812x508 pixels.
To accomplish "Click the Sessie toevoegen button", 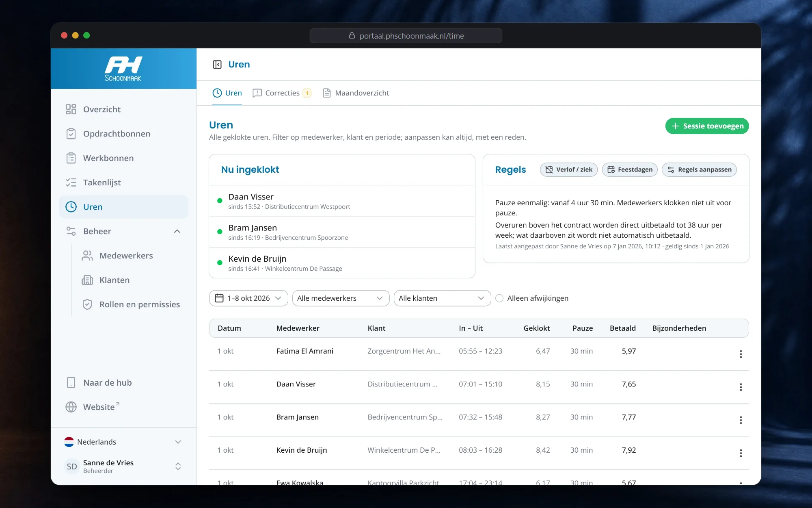I will click(707, 126).
